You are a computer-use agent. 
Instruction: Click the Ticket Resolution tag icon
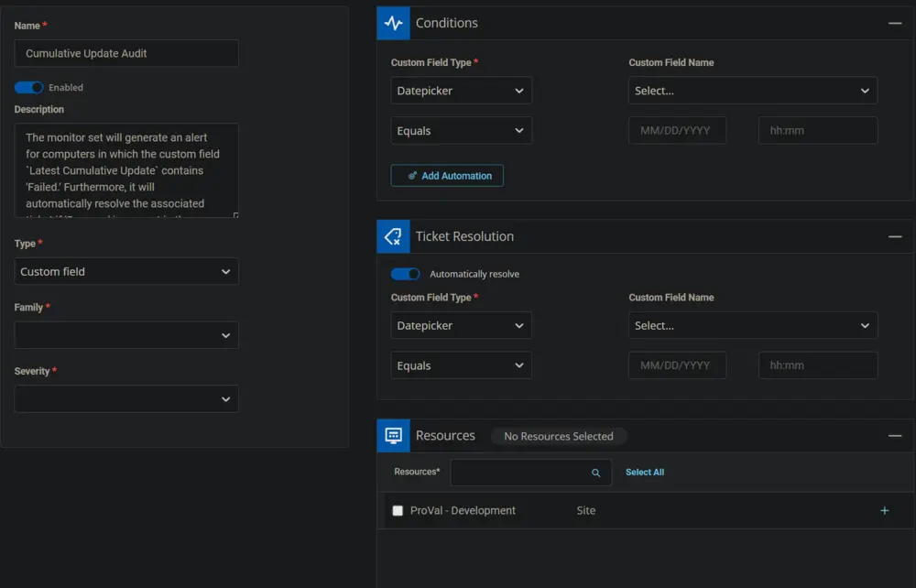tap(393, 236)
